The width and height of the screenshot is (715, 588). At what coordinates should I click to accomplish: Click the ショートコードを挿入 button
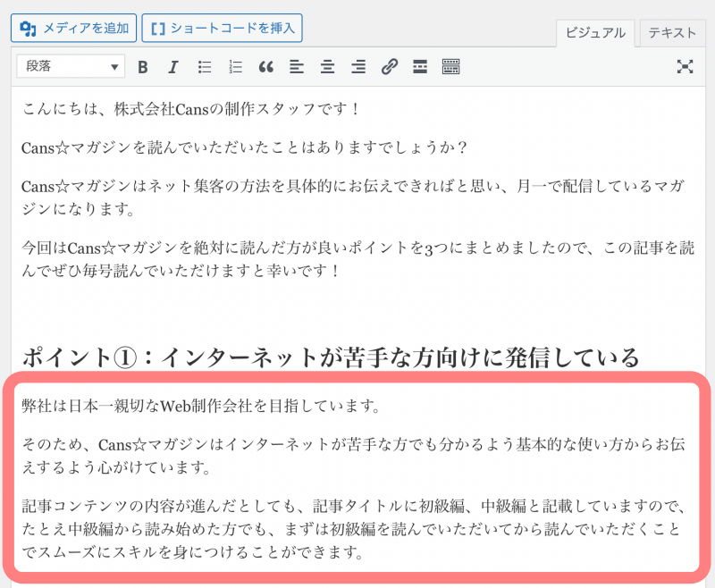(x=222, y=28)
